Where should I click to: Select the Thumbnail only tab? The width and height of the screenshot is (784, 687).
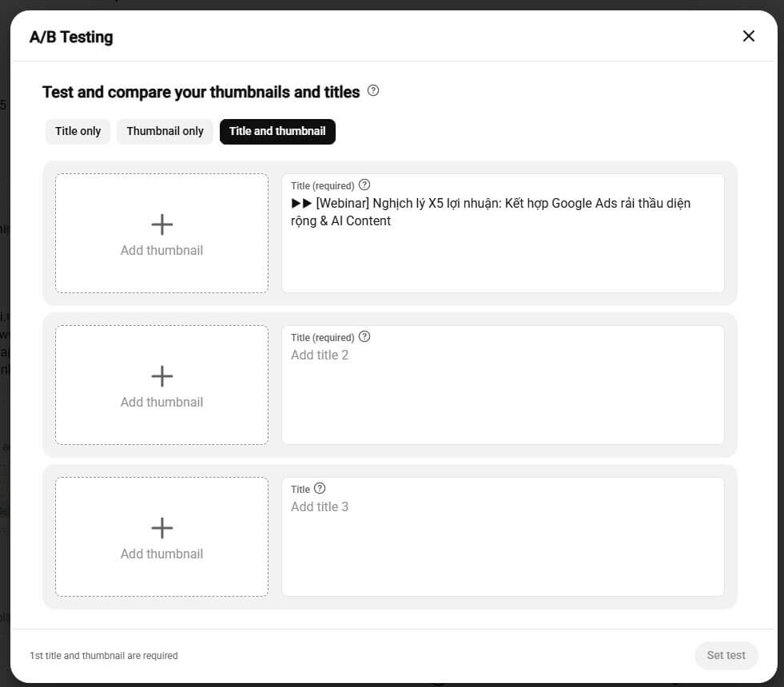(x=165, y=131)
